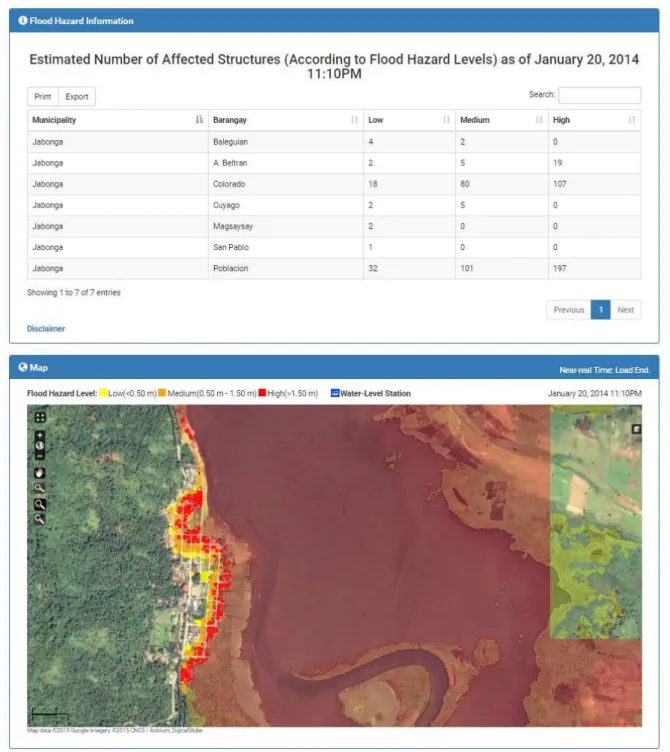The image size is (670, 752).
Task: Click the A. Beltran barangay cell
Action: coord(286,163)
